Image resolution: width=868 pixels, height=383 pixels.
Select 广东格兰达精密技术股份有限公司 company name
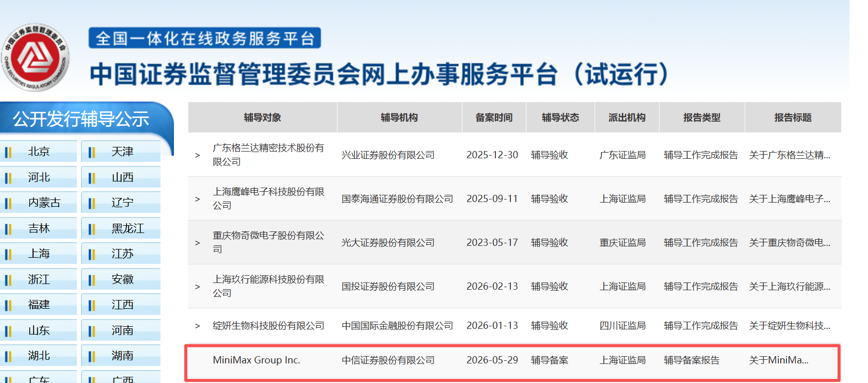click(268, 155)
